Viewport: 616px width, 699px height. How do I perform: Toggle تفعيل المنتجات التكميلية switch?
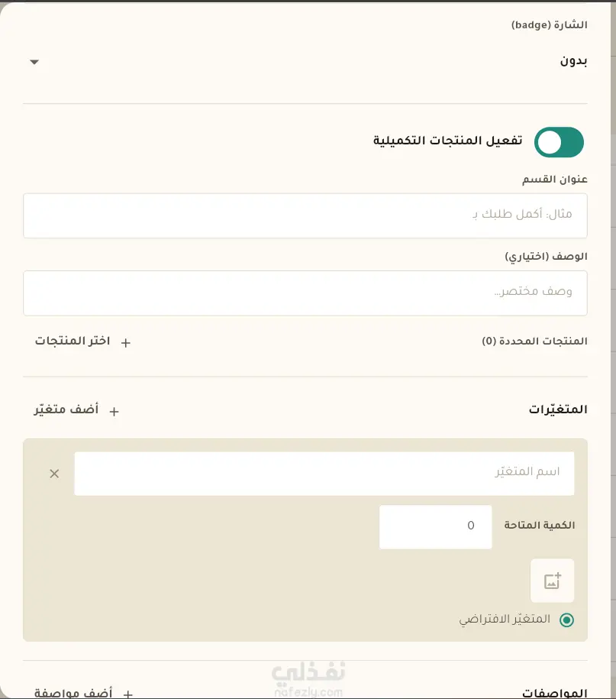559,142
